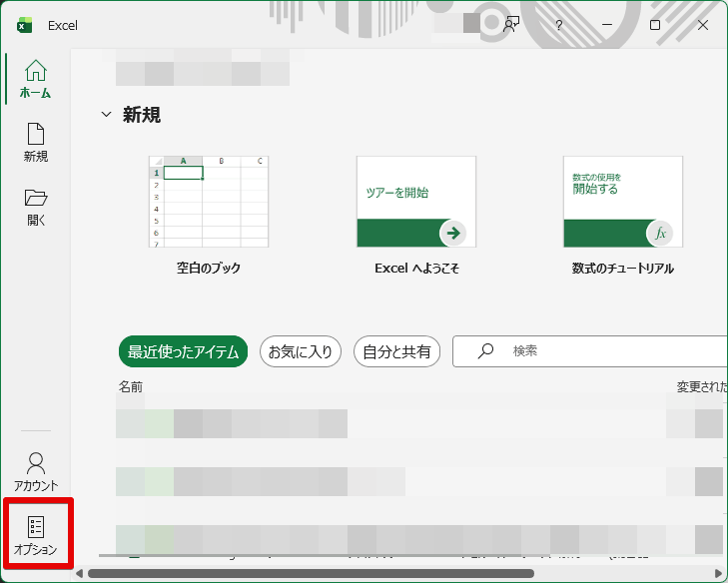Open the help question mark

click(x=559, y=25)
